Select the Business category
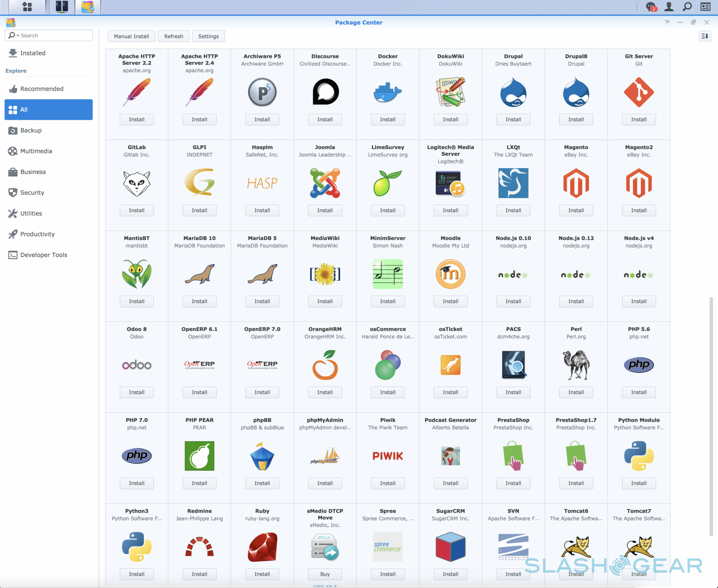The height and width of the screenshot is (588, 718). [48, 172]
